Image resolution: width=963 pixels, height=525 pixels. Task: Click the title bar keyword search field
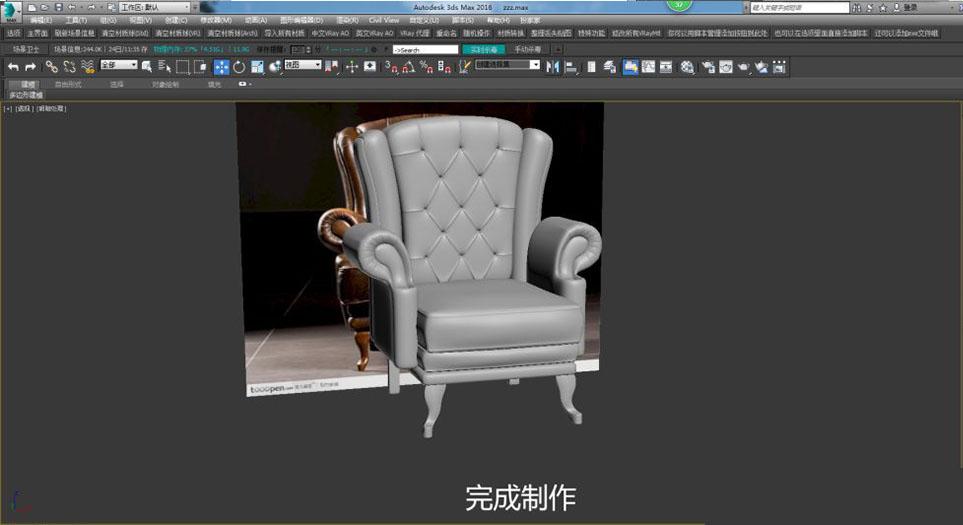coord(800,7)
